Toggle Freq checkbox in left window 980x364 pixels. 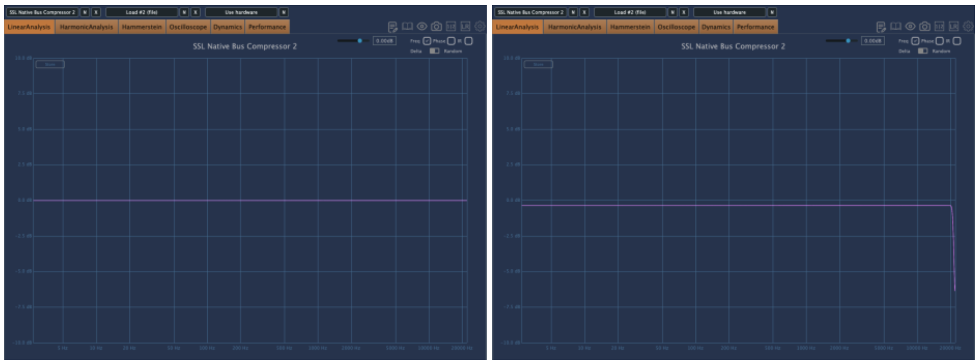[x=427, y=41]
